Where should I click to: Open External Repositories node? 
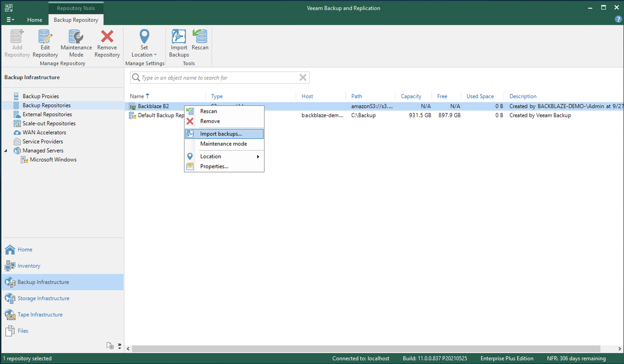pyautogui.click(x=47, y=114)
